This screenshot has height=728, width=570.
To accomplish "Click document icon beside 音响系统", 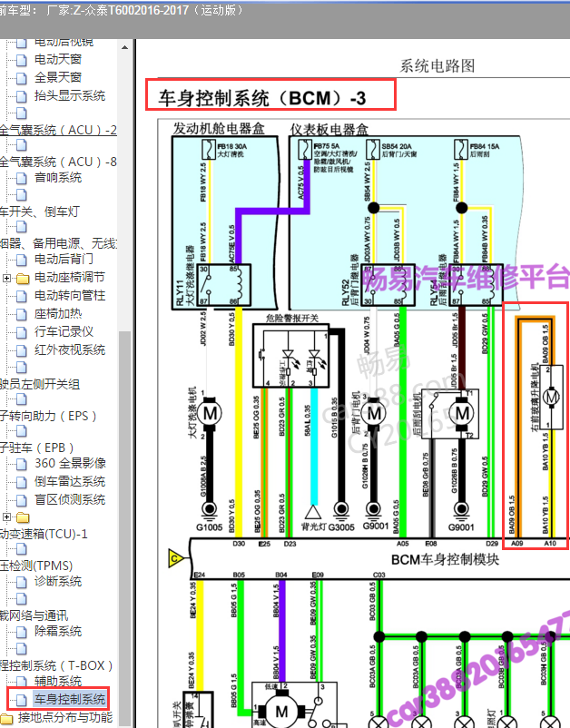I will 22,178.
